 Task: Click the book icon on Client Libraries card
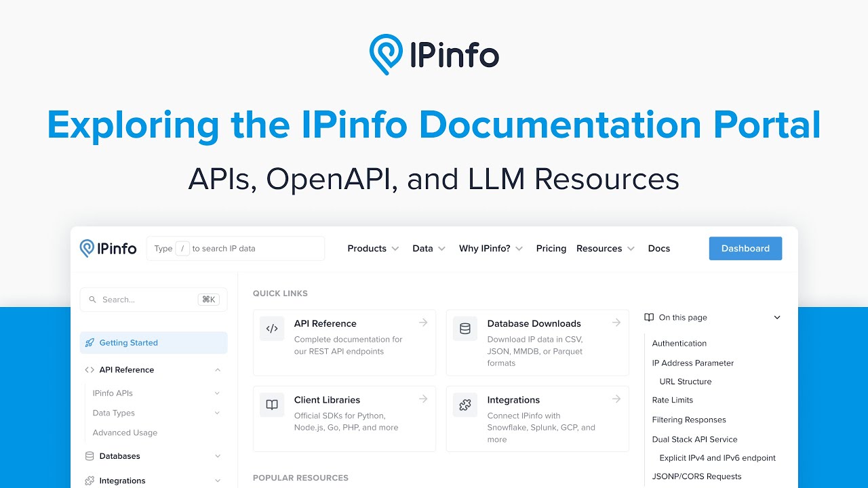pos(272,405)
